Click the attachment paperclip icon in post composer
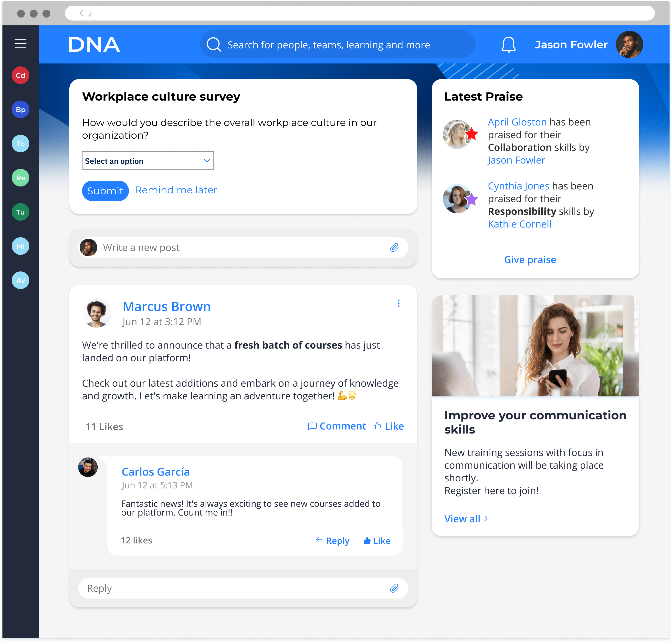This screenshot has width=672, height=642. coord(394,248)
